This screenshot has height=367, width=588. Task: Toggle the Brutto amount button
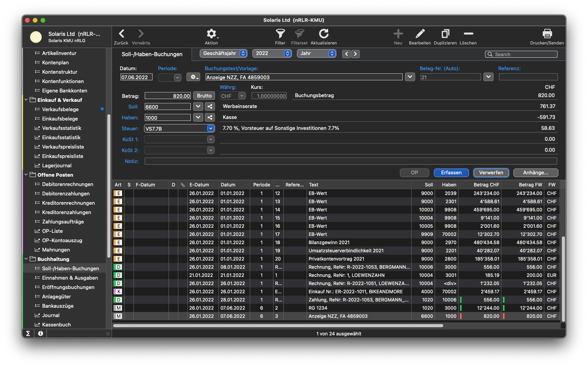point(204,96)
